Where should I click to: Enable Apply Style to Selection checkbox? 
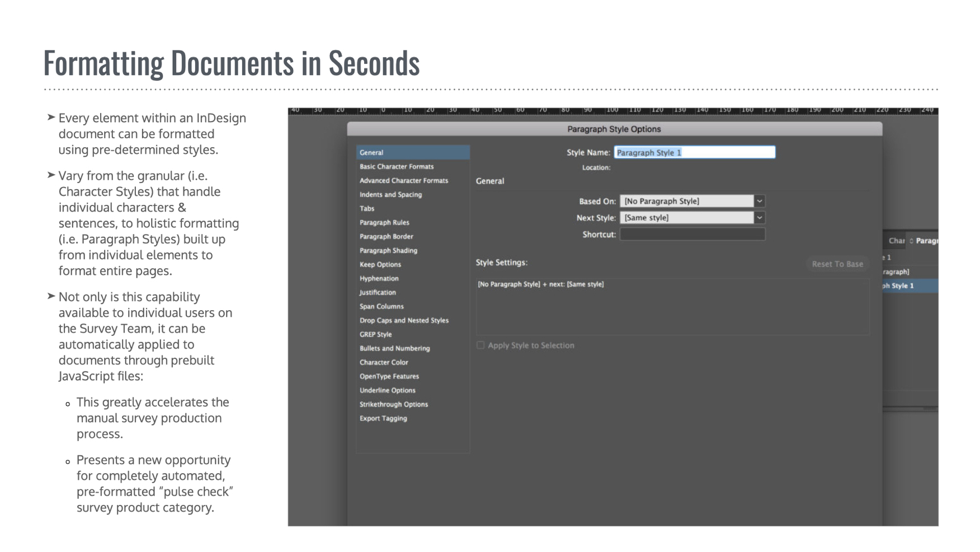(480, 345)
